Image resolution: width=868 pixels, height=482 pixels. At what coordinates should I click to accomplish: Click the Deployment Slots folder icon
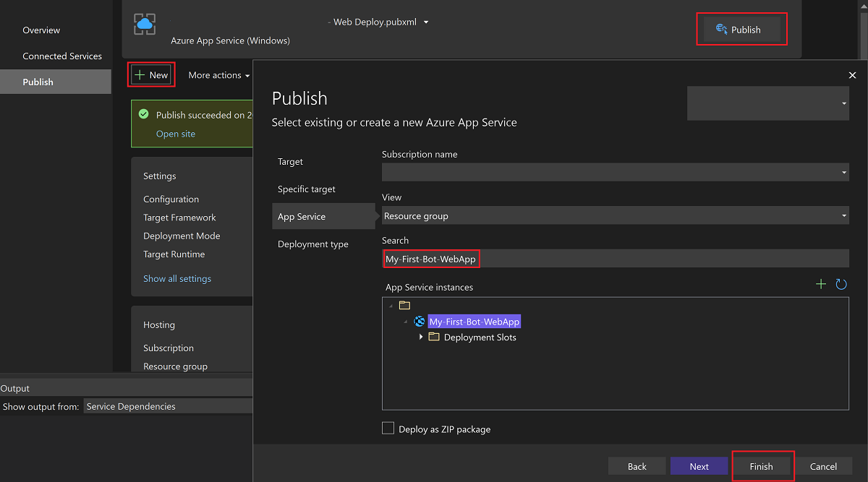433,337
